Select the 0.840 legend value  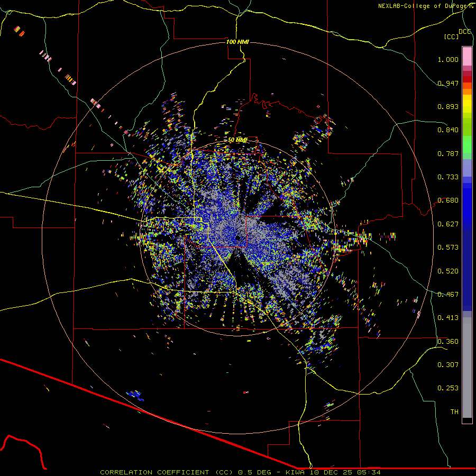coord(448,130)
